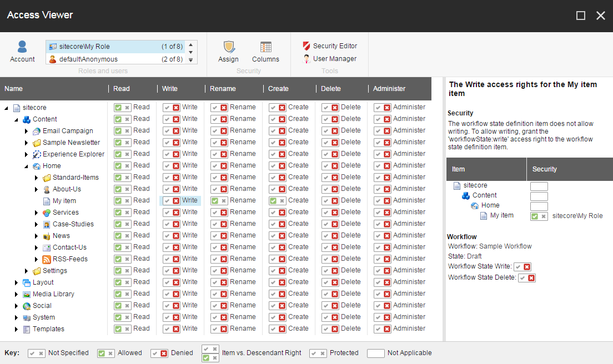Click the Columns button
Viewport: 613px width, 364px height.
tap(265, 50)
